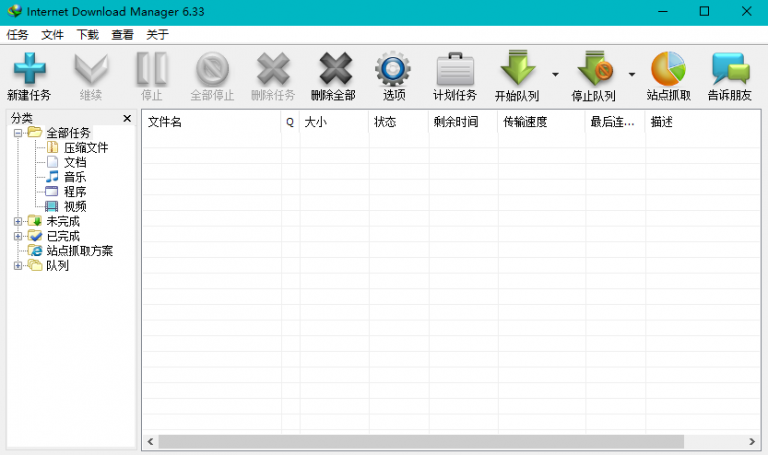Viewport: 768px width, 455px height.
Task: Close the 分类 side panel
Action: [127, 118]
